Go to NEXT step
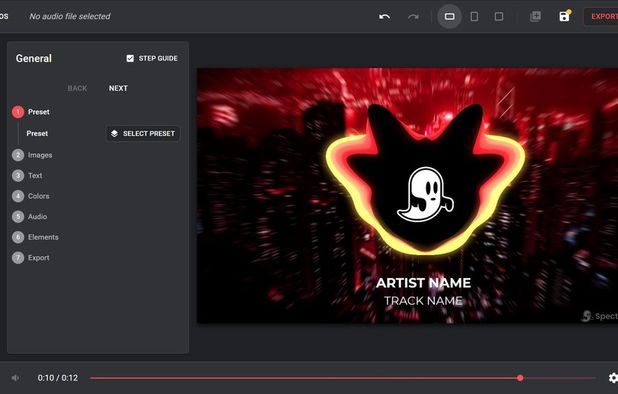The width and height of the screenshot is (618, 394). [x=118, y=88]
